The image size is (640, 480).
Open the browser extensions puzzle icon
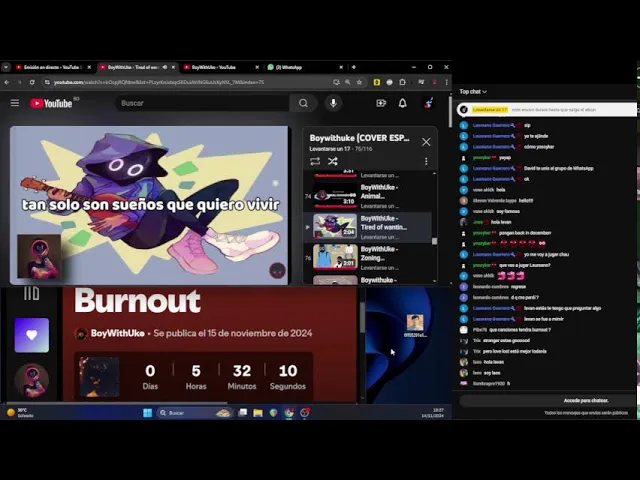pyautogui.click(x=402, y=82)
